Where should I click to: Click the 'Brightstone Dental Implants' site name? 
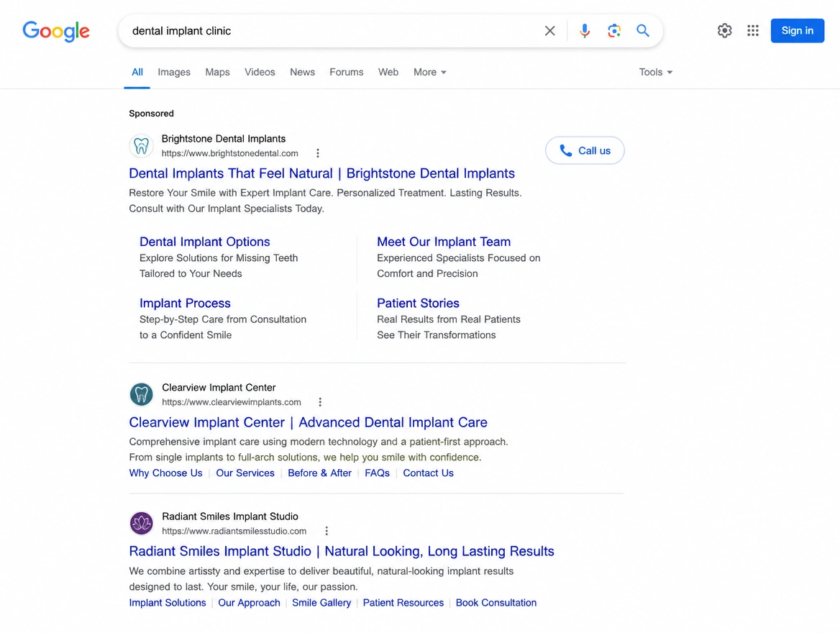pos(224,139)
